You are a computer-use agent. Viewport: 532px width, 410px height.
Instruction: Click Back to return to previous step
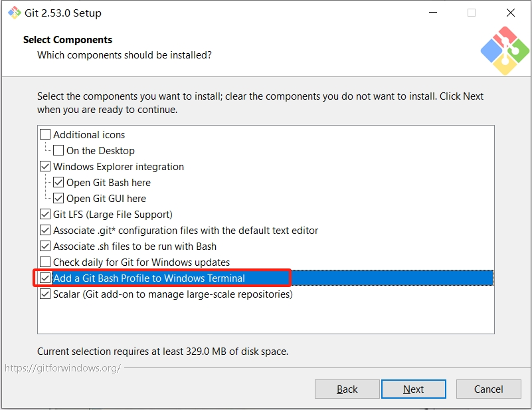pyautogui.click(x=347, y=389)
